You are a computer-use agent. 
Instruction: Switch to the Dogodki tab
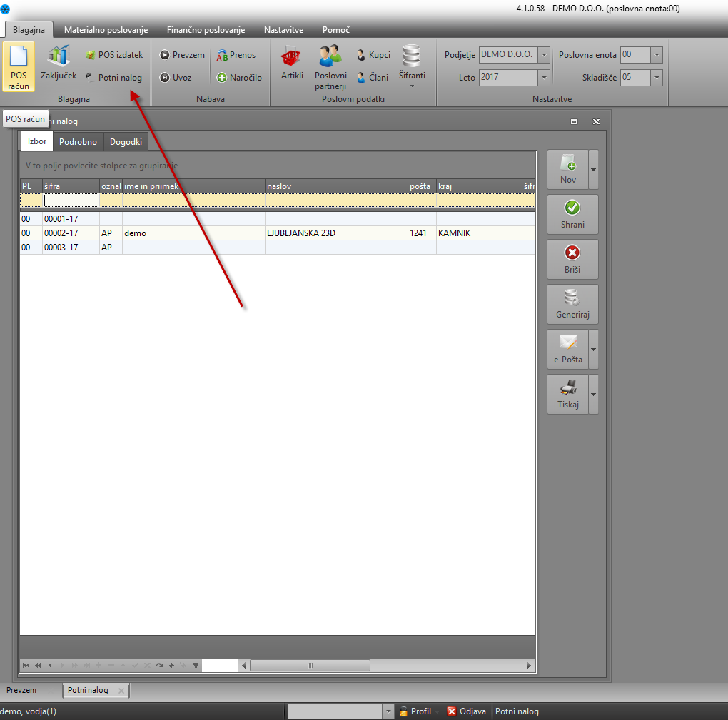(126, 141)
